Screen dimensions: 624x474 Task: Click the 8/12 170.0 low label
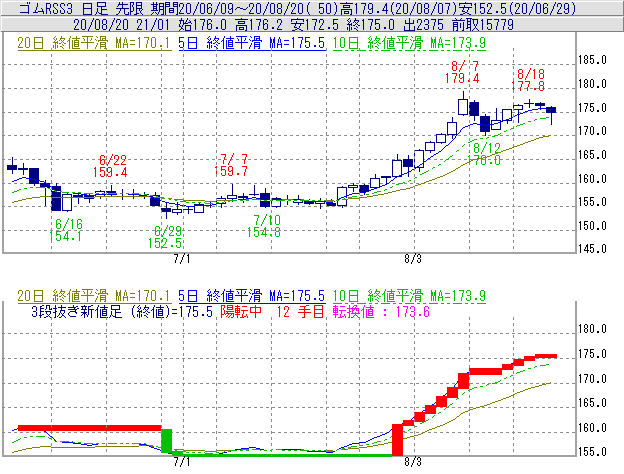tap(484, 154)
